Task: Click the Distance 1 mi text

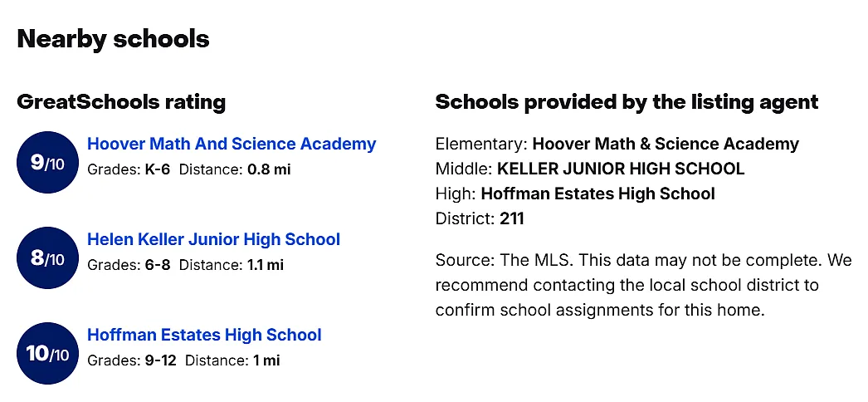Action: pyautogui.click(x=232, y=360)
